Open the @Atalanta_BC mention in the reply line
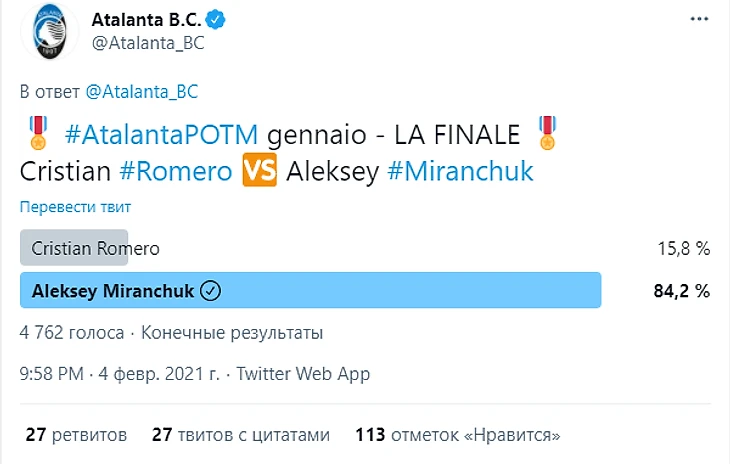The image size is (730, 464). pos(142,91)
